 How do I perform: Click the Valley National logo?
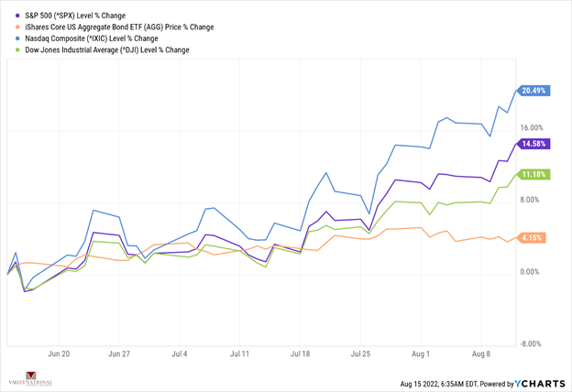pyautogui.click(x=27, y=379)
